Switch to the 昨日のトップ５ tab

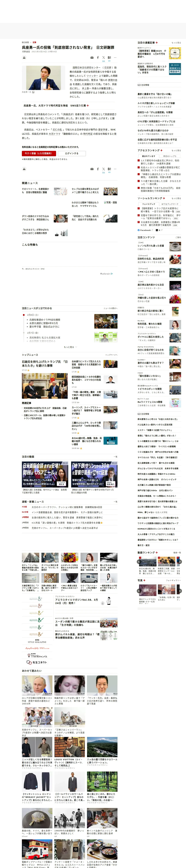tap(170, 156)
